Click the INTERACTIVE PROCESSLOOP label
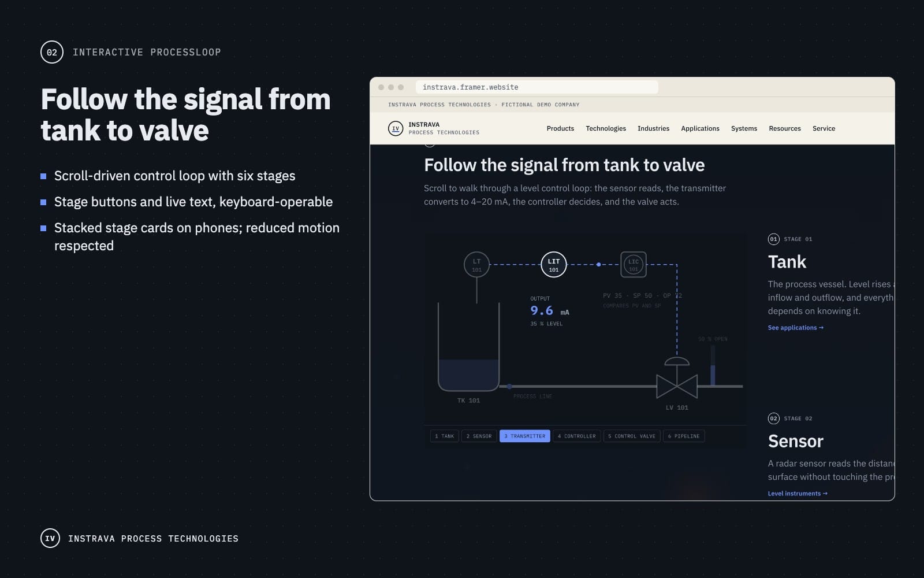 147,52
